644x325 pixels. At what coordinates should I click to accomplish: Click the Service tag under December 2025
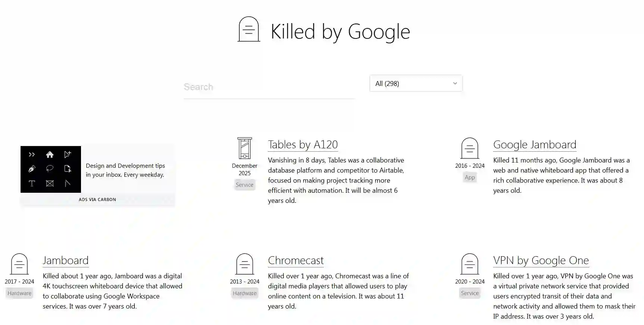point(245,185)
